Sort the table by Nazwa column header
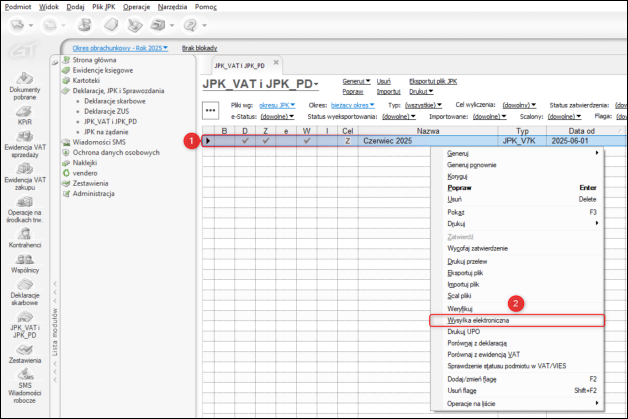The image size is (628, 419). point(428,131)
